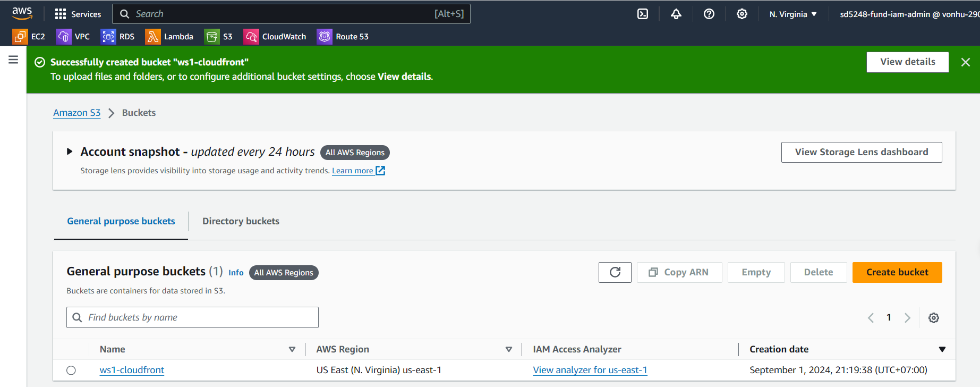Open CloudShell terminal icon in header

643,14
